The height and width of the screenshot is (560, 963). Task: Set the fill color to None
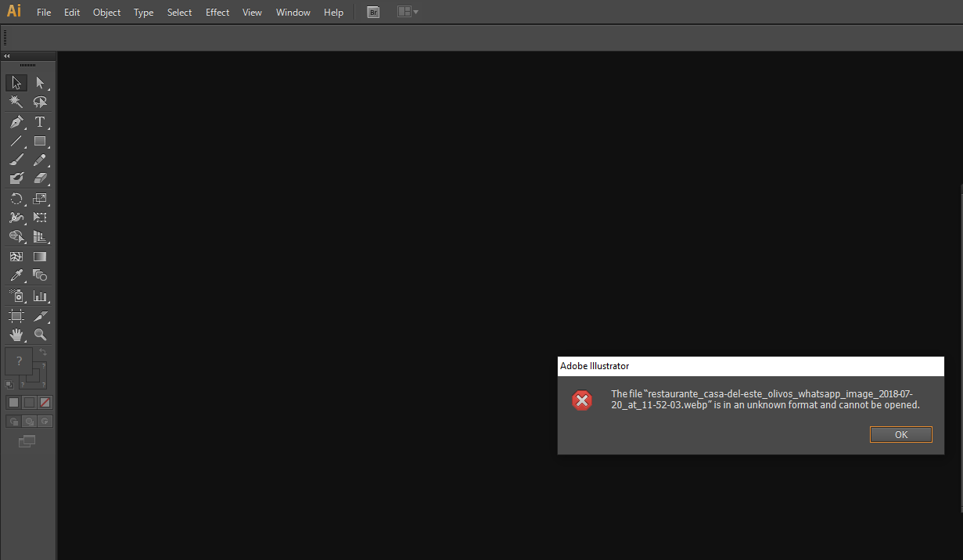coord(45,402)
